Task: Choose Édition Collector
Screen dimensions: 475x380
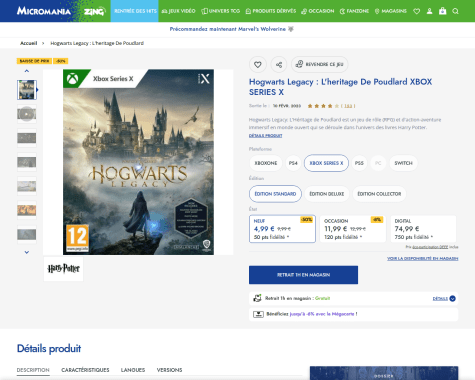Action: coord(379,194)
